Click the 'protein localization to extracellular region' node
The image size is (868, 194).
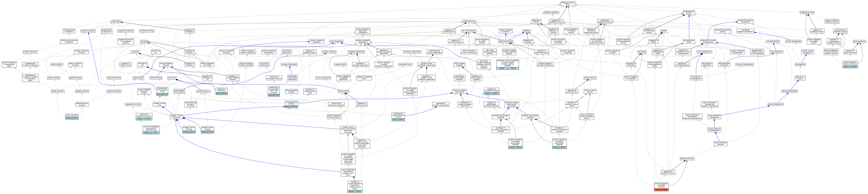coord(9,65)
